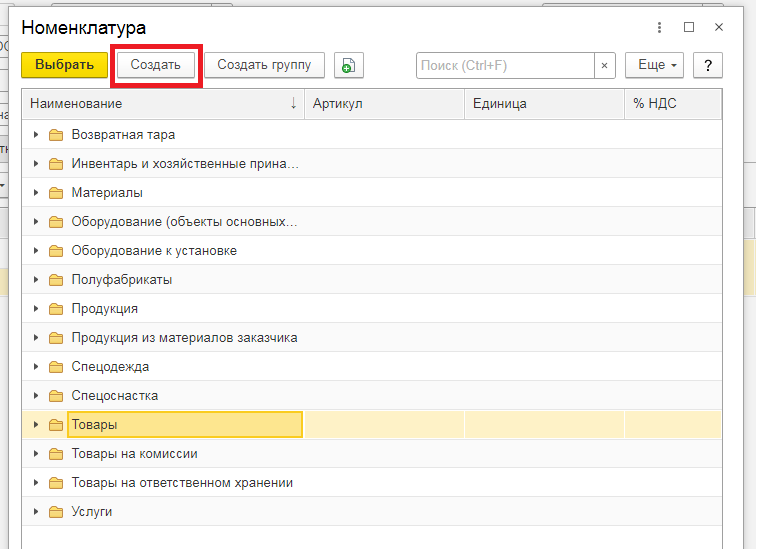Click the Услуги folder icon
The height and width of the screenshot is (549, 768).
point(56,512)
